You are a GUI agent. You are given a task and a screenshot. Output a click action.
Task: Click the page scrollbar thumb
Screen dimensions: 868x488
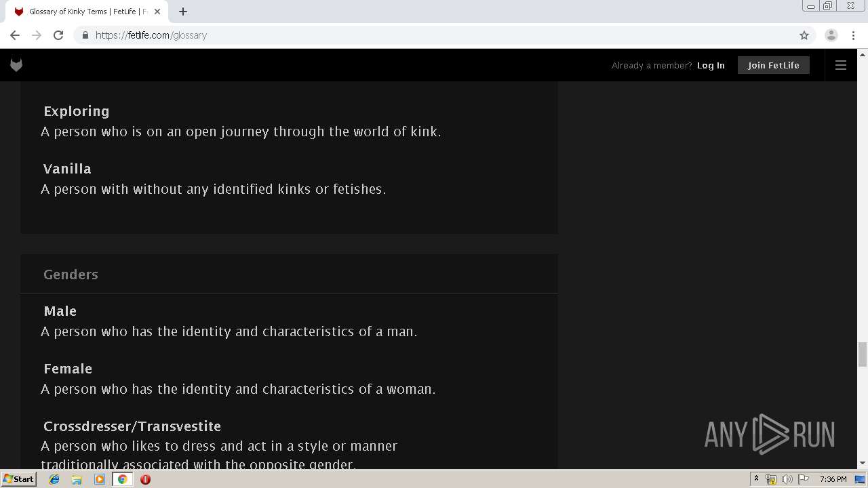click(x=863, y=354)
